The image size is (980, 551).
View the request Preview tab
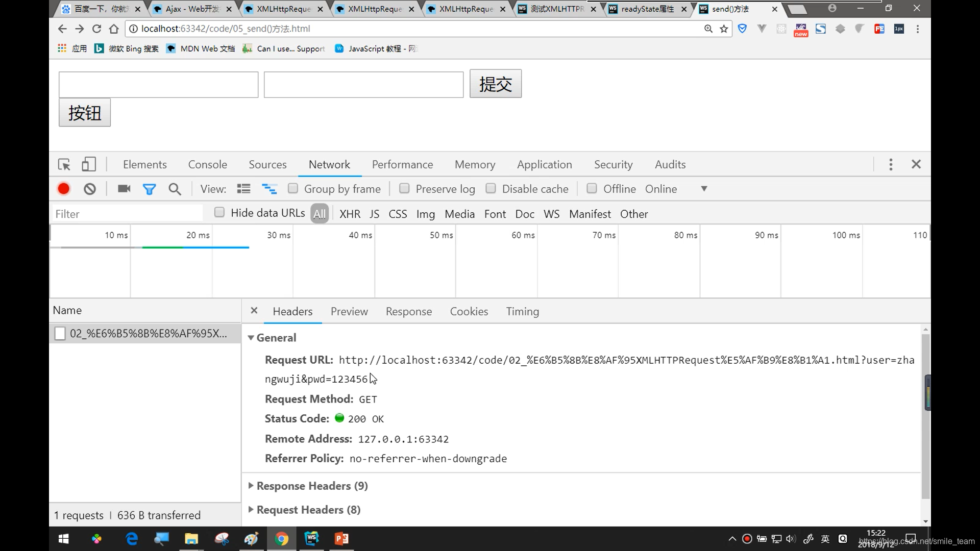pyautogui.click(x=349, y=311)
